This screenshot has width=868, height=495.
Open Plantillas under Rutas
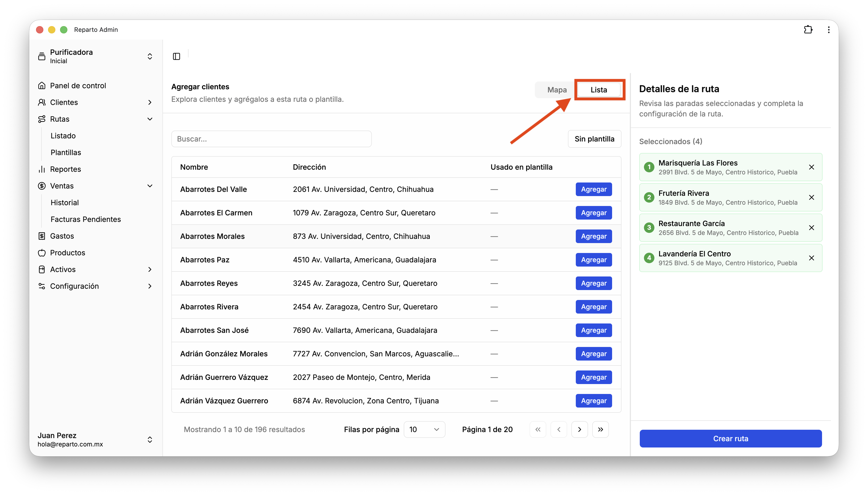(66, 153)
